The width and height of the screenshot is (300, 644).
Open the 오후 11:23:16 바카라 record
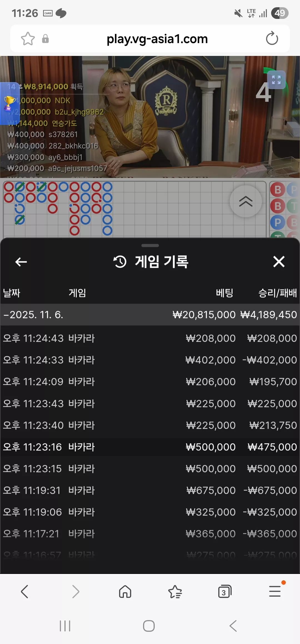click(x=150, y=447)
